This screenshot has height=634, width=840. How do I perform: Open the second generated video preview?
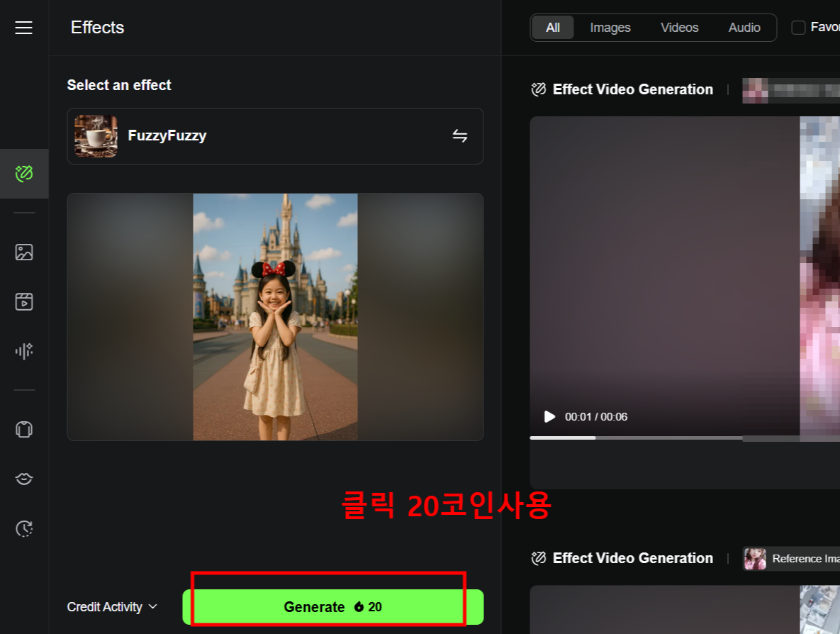[x=685, y=610]
